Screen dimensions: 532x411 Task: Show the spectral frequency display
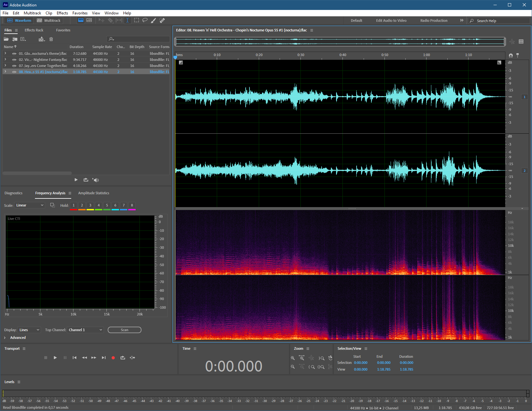pos(81,20)
